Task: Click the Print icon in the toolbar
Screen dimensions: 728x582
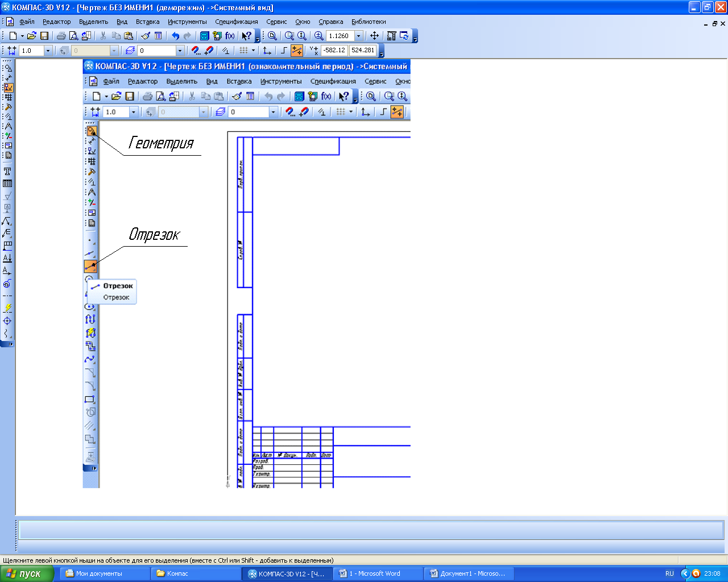Action: click(61, 36)
